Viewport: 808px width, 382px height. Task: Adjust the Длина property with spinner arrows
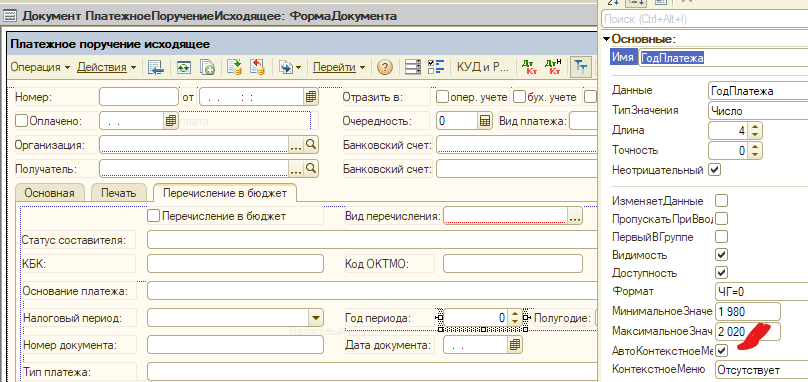(755, 130)
